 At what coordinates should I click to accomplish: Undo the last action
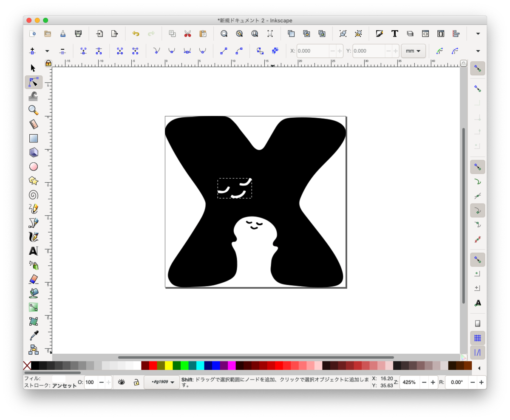pyautogui.click(x=136, y=34)
